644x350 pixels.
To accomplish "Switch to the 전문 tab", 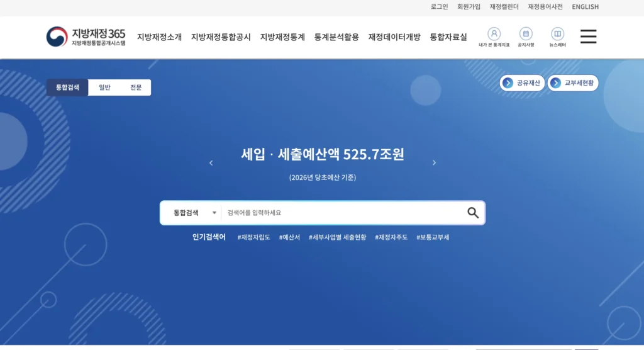I will pyautogui.click(x=136, y=87).
